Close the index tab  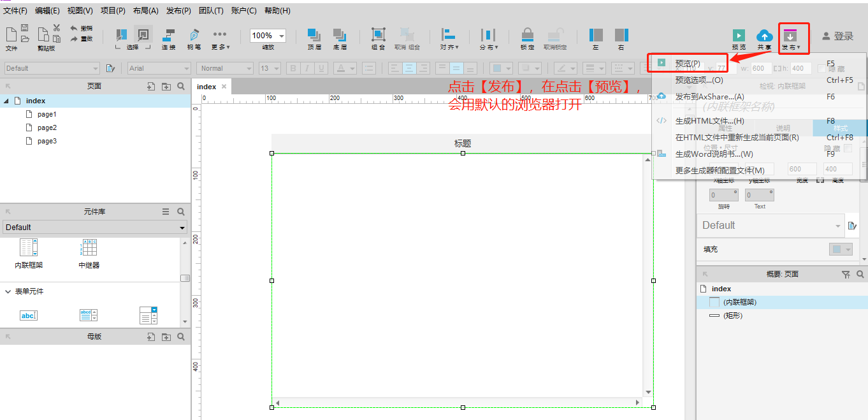click(x=224, y=87)
